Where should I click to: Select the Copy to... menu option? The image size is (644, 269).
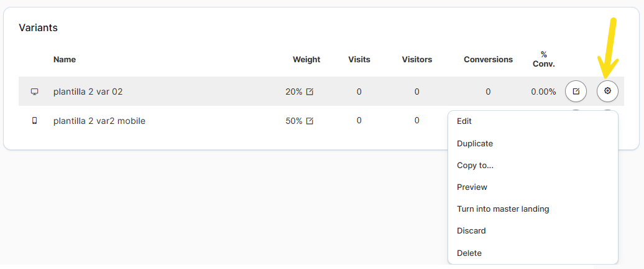[475, 166]
